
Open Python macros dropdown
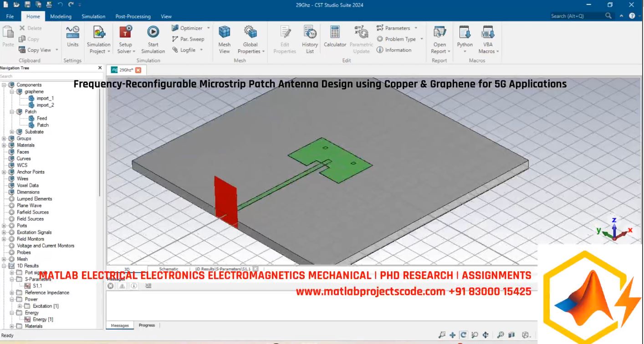pyautogui.click(x=465, y=48)
